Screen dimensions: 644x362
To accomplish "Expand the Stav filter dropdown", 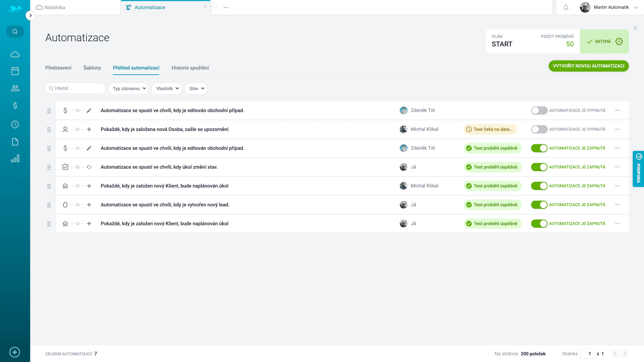I will pos(196,88).
